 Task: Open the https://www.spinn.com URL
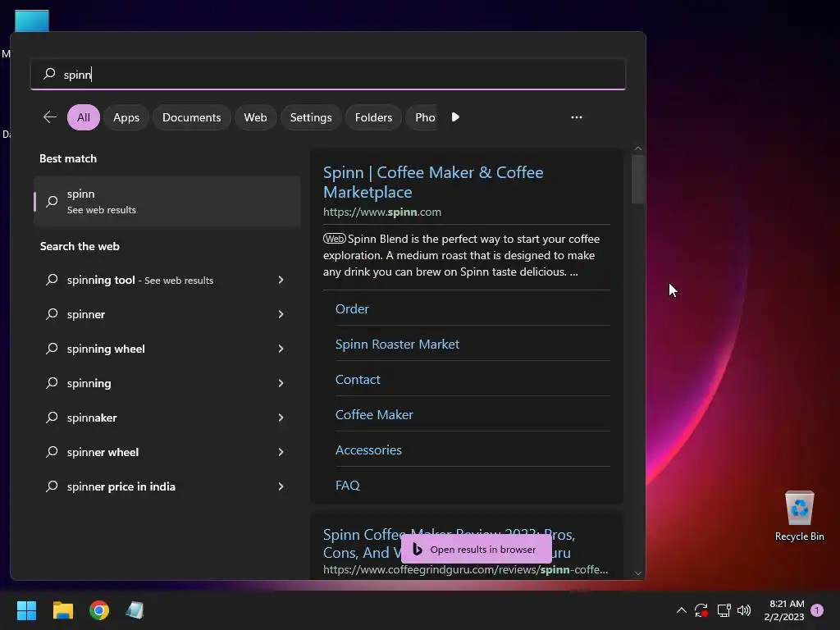(382, 212)
